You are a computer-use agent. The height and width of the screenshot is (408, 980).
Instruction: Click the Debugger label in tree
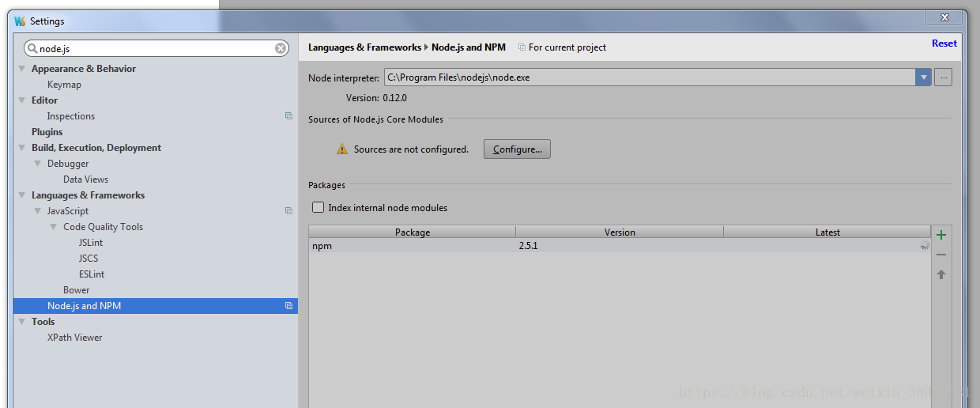(68, 164)
